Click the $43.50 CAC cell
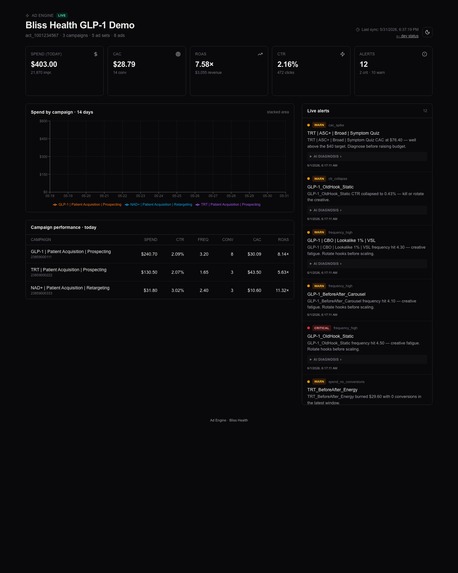The image size is (458, 573). (x=254, y=272)
